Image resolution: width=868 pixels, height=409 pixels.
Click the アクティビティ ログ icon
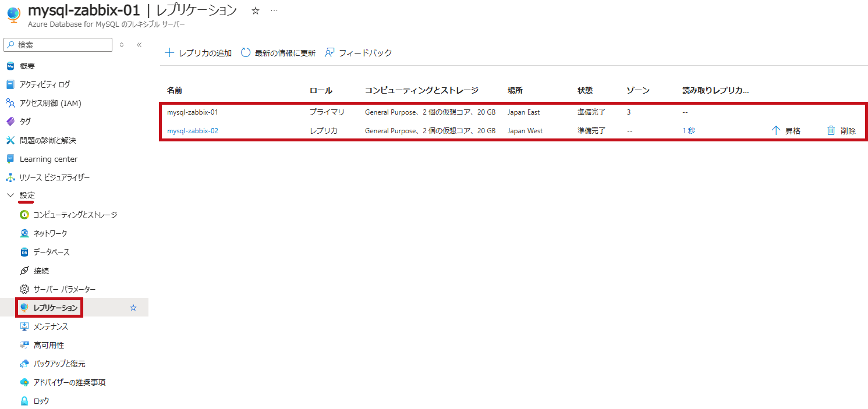point(10,84)
